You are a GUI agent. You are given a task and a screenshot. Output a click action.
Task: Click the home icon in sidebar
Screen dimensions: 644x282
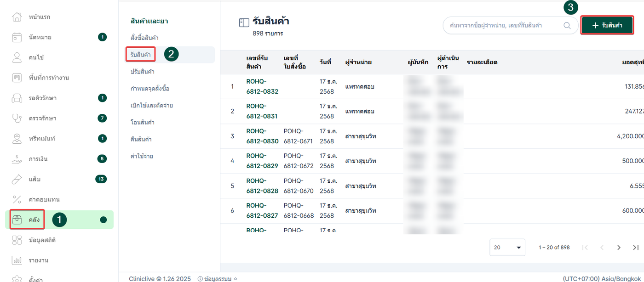tap(17, 17)
